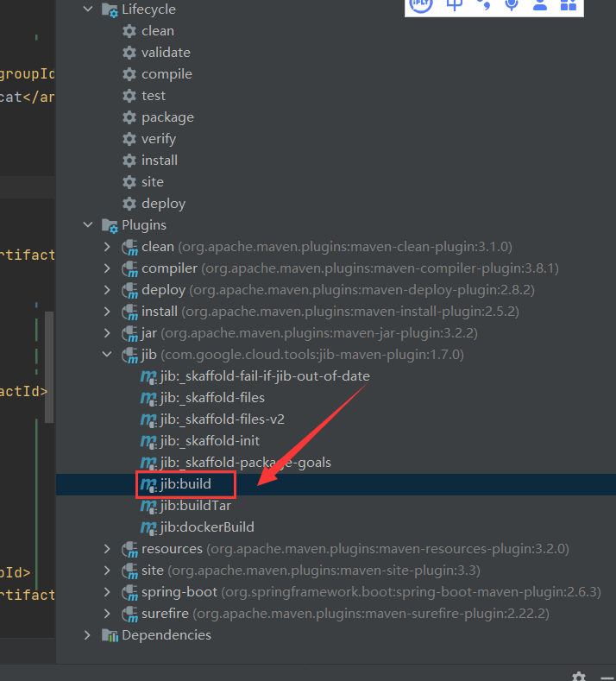Expand the compiler plugin node

[107, 268]
